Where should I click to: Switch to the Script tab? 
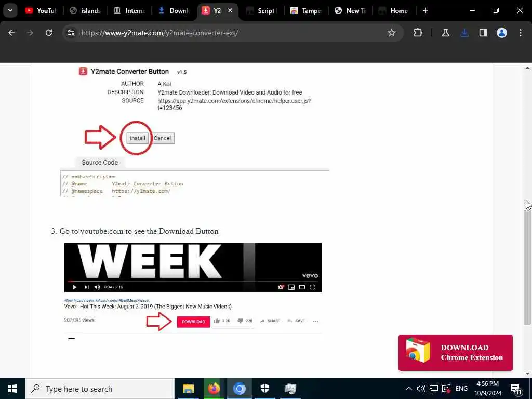click(262, 10)
